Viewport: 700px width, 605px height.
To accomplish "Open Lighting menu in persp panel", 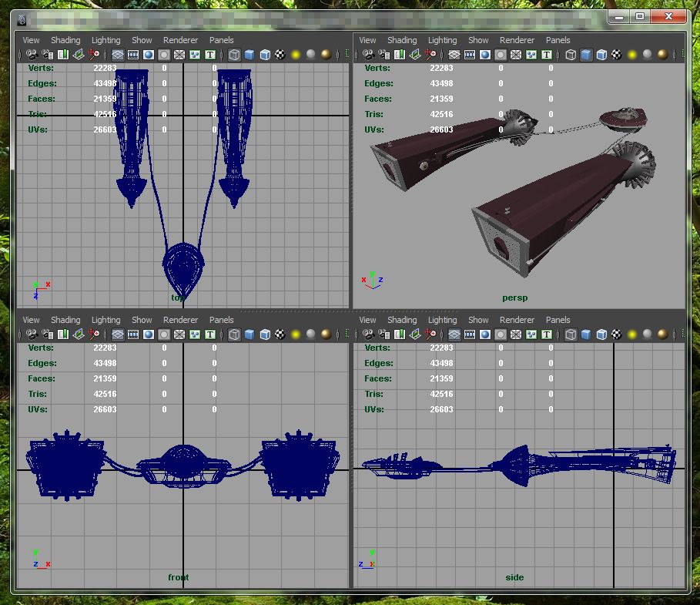I will 443,40.
